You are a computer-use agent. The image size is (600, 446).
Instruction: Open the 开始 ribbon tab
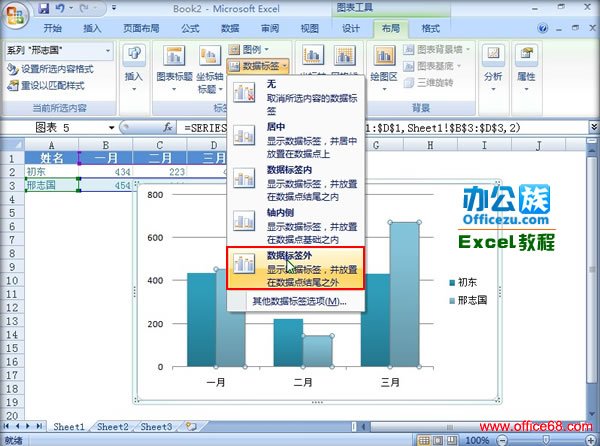coord(52,28)
